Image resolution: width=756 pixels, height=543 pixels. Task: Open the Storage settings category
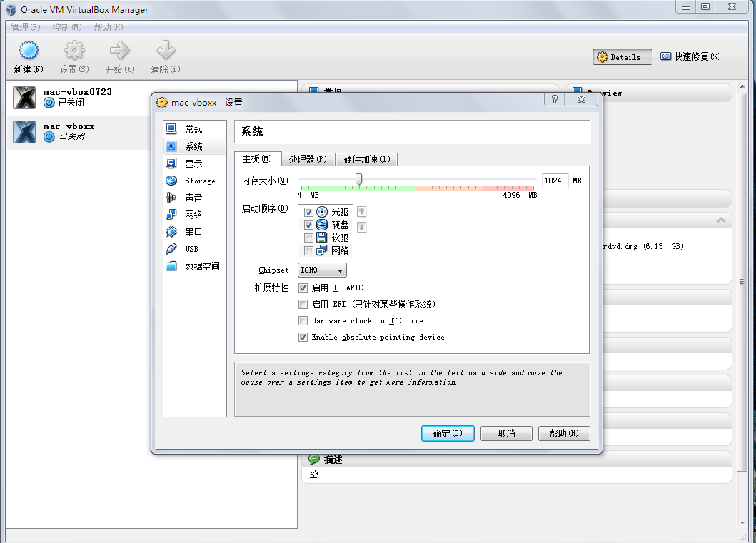(195, 181)
